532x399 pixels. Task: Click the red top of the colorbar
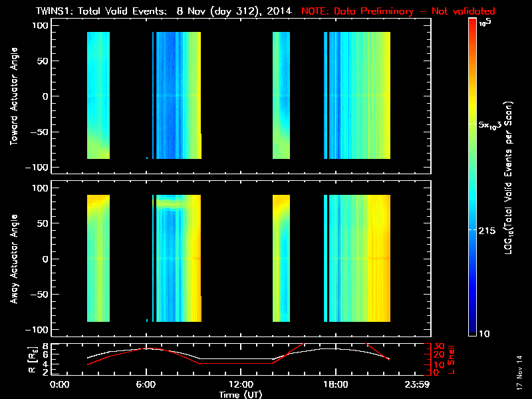[472, 27]
